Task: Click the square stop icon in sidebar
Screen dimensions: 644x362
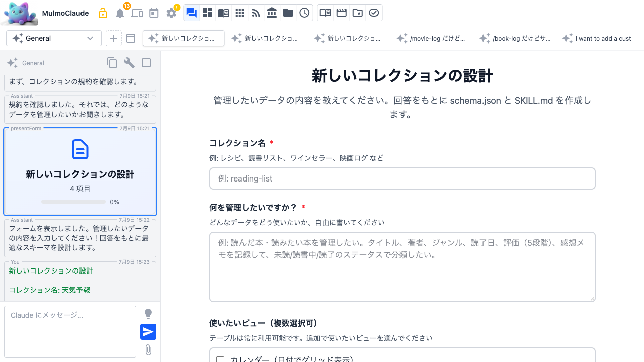Action: point(146,63)
